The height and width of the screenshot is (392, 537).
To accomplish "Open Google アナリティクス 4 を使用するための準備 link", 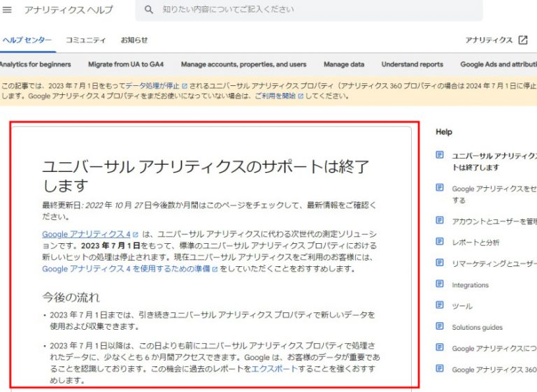I will click(x=126, y=269).
